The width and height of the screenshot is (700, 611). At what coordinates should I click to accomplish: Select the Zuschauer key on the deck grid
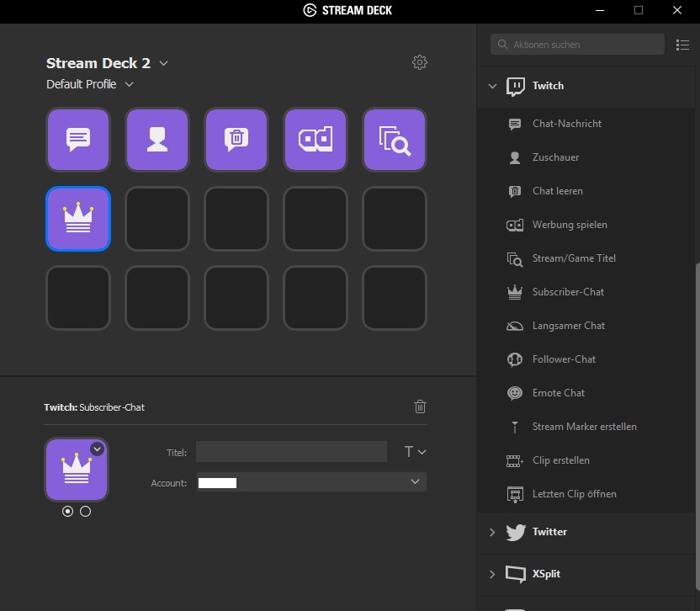click(157, 140)
